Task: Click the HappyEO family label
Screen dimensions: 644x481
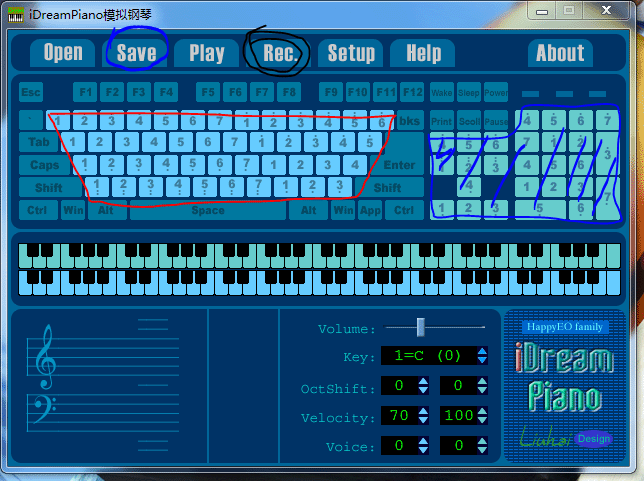Action: tap(565, 327)
